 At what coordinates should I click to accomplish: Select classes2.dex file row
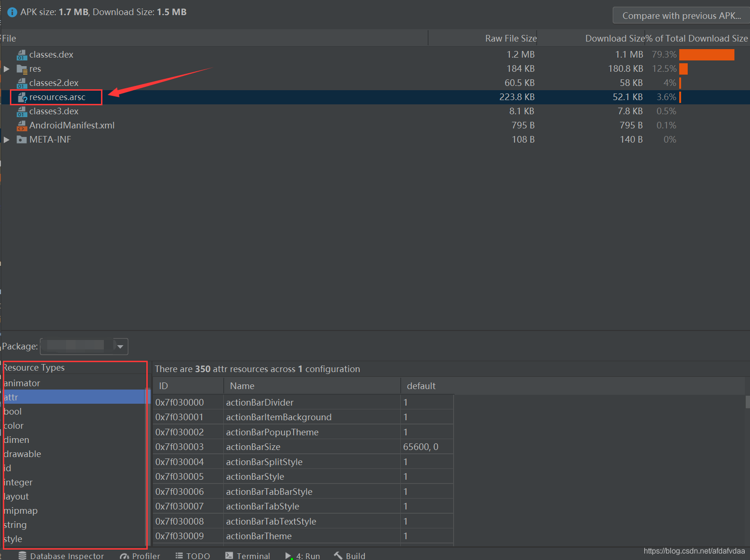pyautogui.click(x=375, y=83)
